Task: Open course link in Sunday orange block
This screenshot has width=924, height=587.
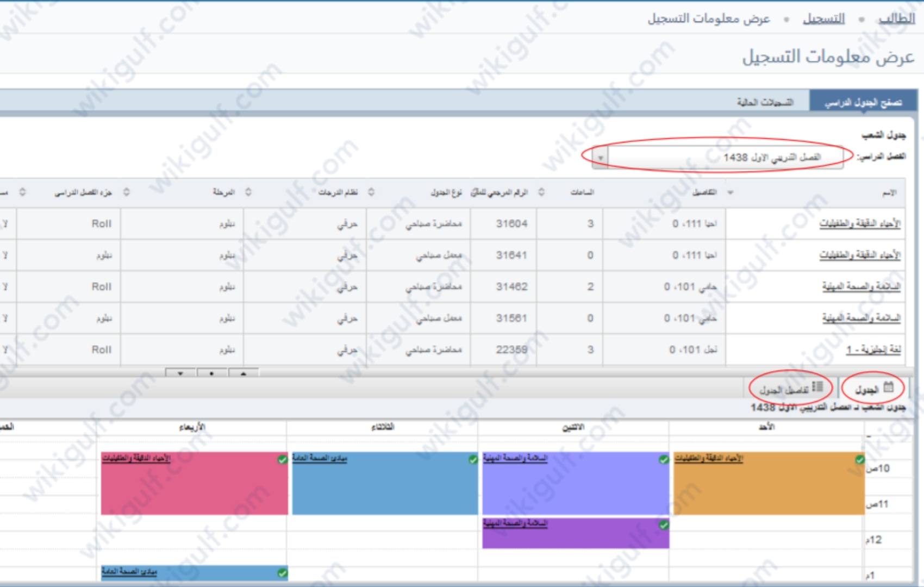Action: [x=709, y=459]
